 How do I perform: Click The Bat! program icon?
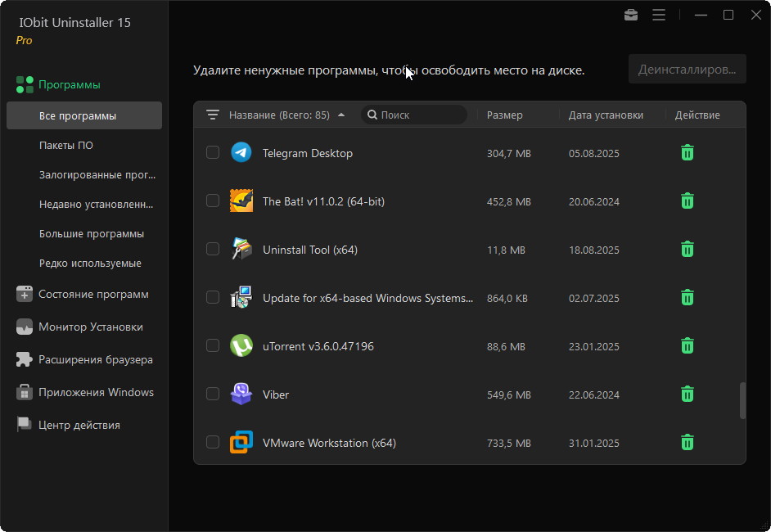pos(241,201)
